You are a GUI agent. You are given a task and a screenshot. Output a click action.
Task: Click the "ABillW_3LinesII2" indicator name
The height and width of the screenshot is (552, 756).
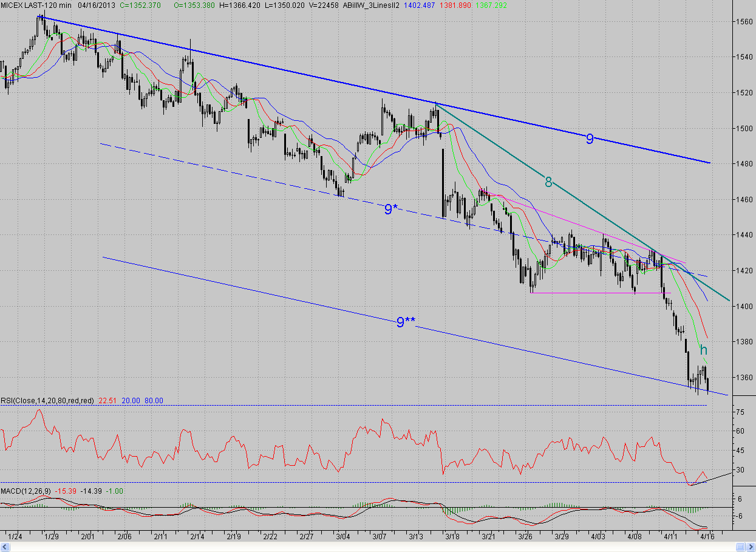370,5
